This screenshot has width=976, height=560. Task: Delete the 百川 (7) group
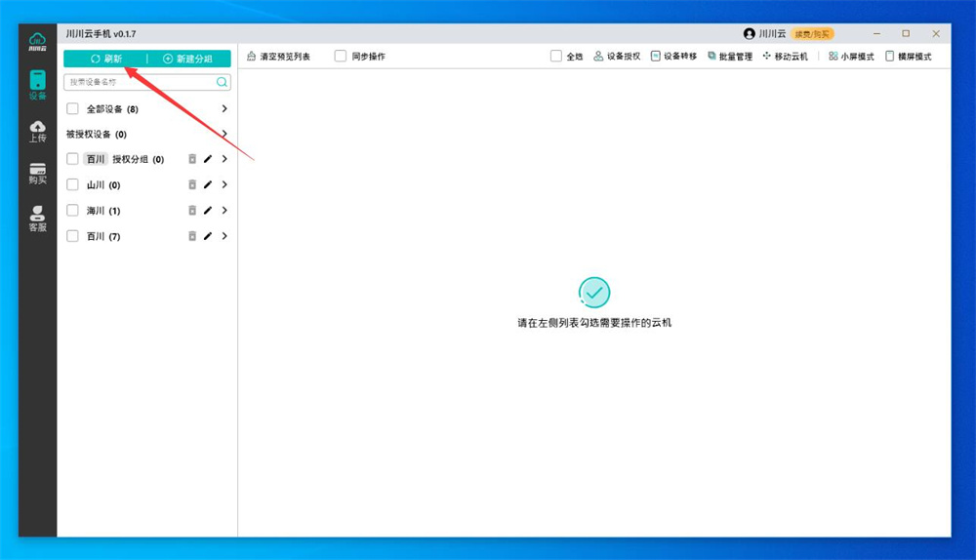(x=192, y=236)
